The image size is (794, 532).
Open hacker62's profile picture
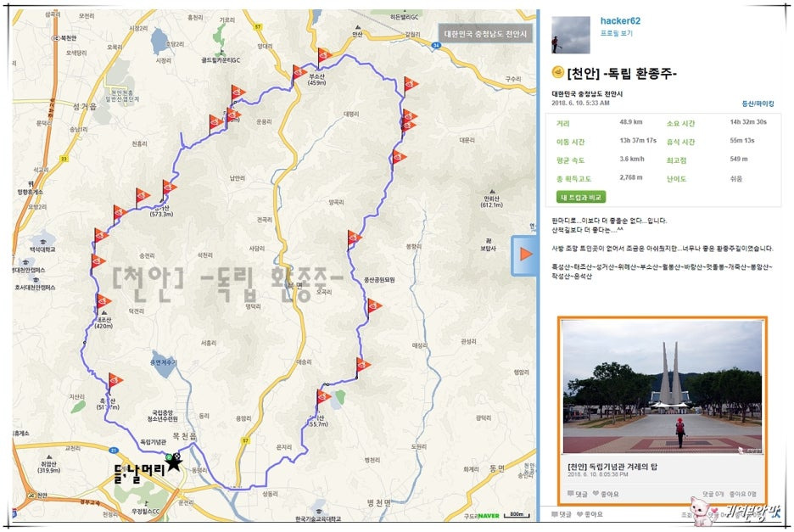[x=571, y=35]
